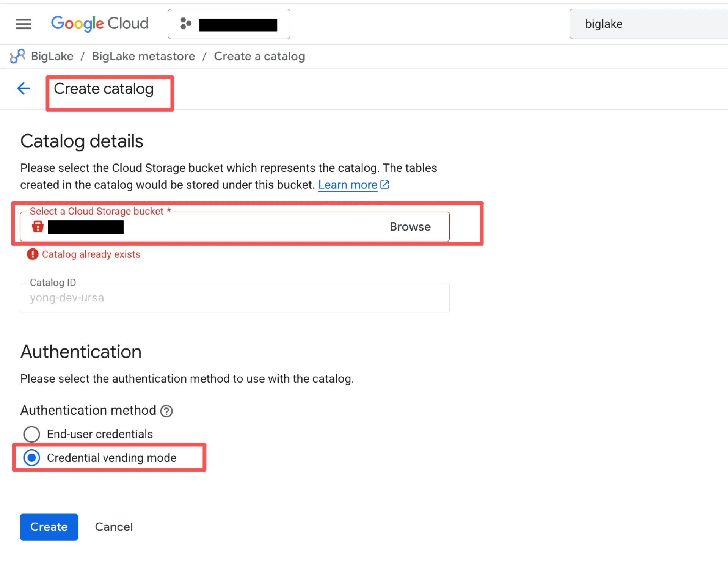This screenshot has height=576, width=728.
Task: Click the red bucket icon in the field
Action: coord(38,227)
